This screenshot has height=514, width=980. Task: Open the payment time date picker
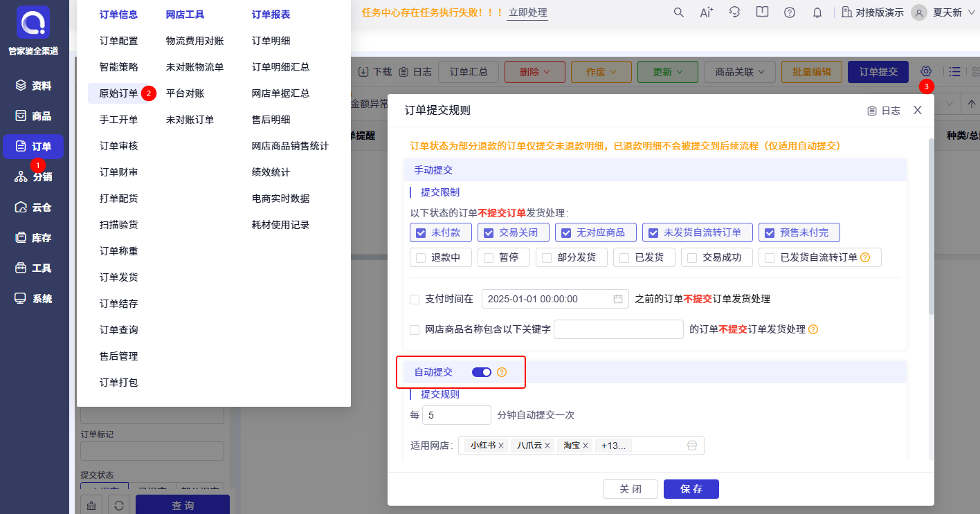555,299
